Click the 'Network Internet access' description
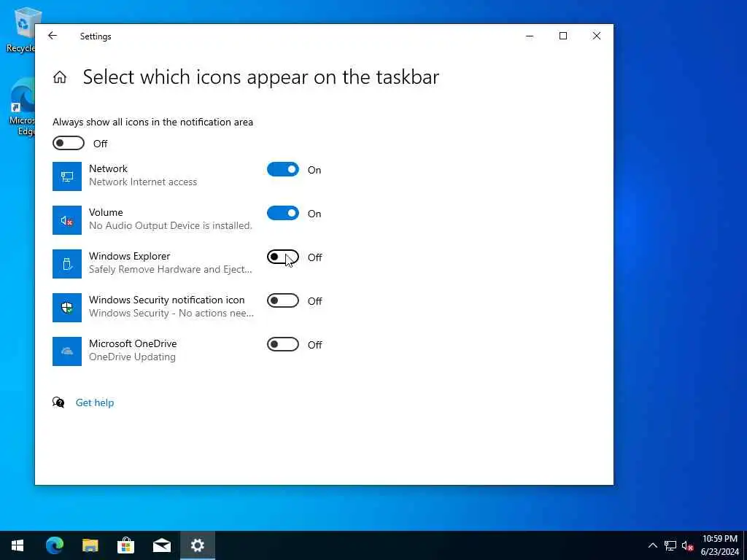This screenshot has width=747, height=560. point(143,182)
